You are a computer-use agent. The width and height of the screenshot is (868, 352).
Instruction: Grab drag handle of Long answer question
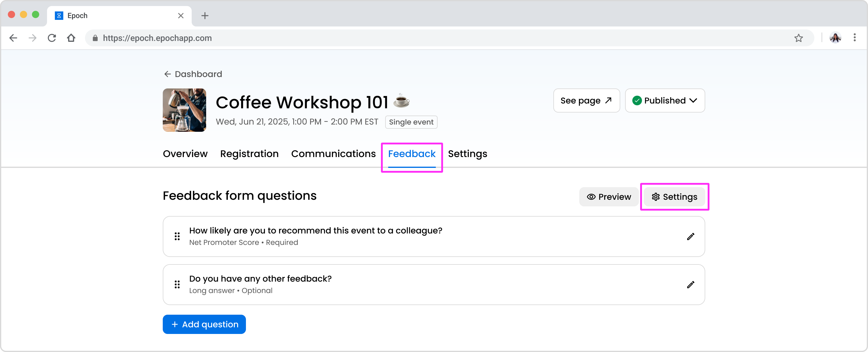coord(177,285)
